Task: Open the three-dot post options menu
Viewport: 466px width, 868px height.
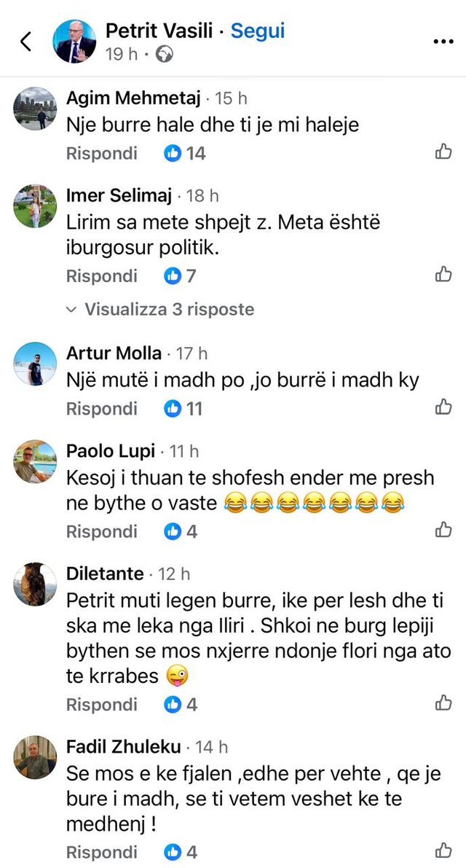Action: (443, 42)
